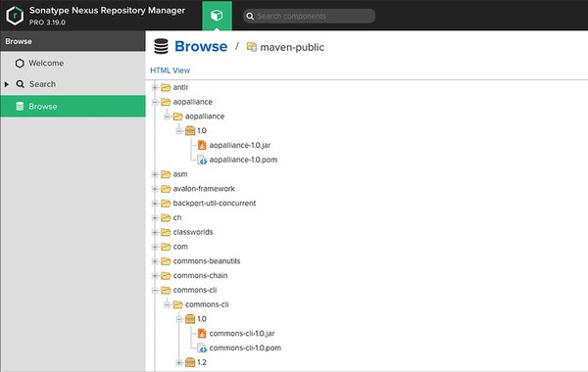Click the backport-util-concurrent folder icon
The width and height of the screenshot is (588, 372).
point(166,204)
